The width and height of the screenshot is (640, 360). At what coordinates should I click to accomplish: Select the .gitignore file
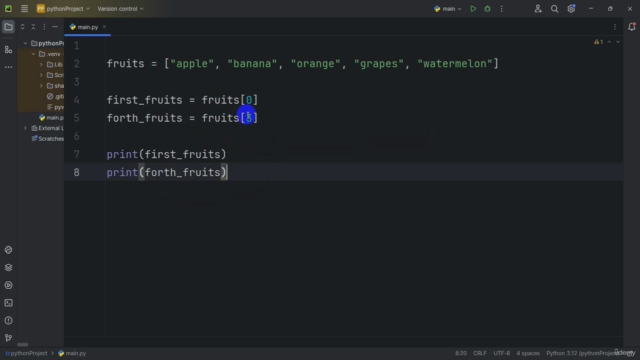pyautogui.click(x=55, y=96)
